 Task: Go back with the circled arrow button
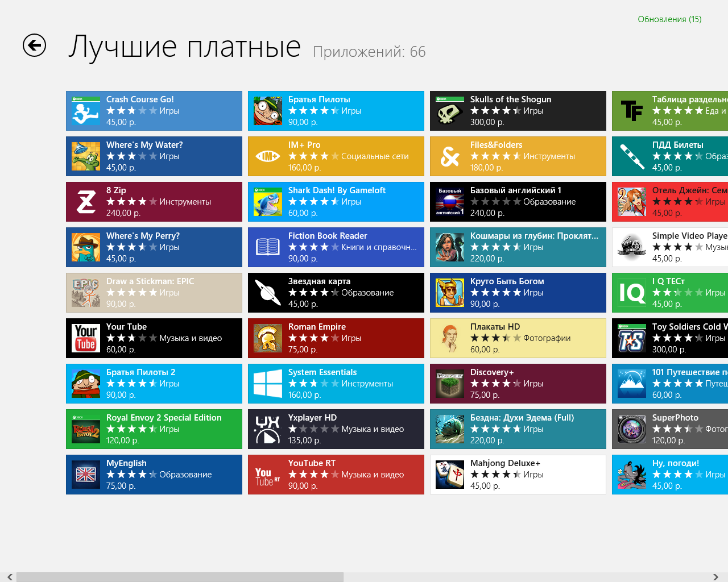[x=34, y=45]
